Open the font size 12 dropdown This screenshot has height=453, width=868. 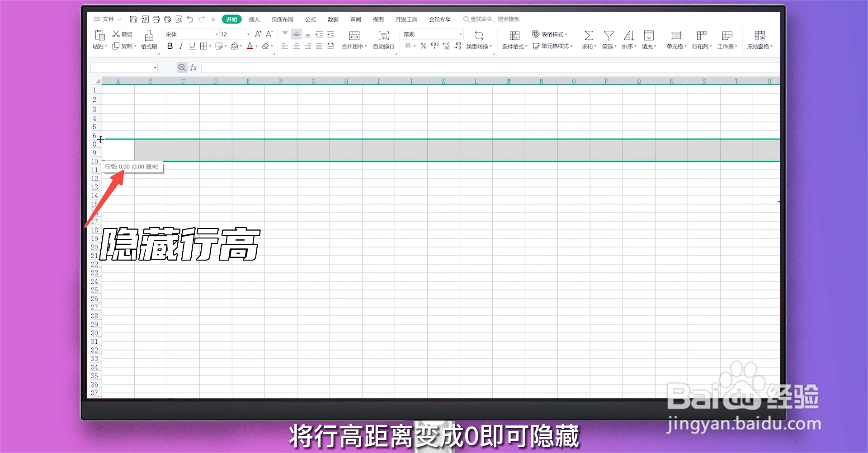pyautogui.click(x=248, y=34)
